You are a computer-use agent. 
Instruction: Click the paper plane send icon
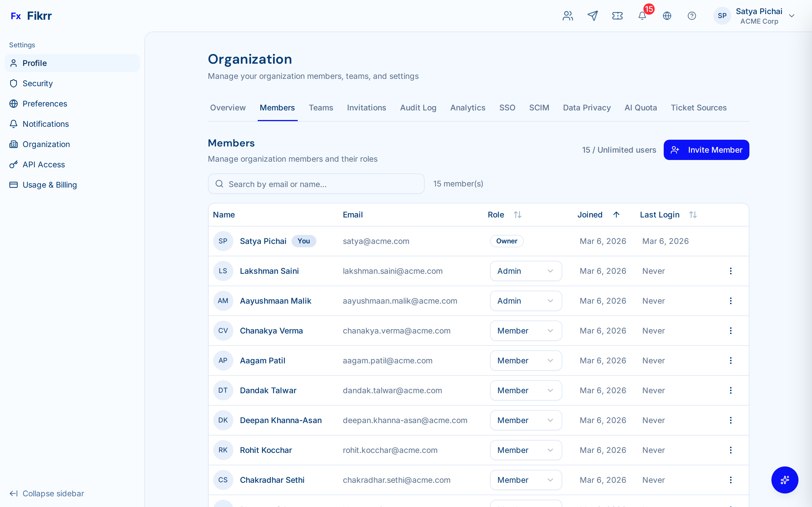pyautogui.click(x=593, y=16)
